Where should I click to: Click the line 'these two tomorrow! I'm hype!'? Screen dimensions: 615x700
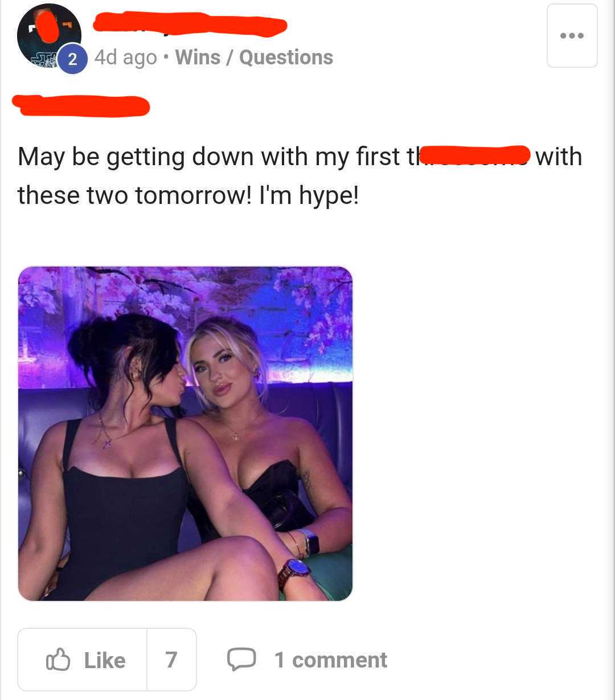(x=188, y=195)
